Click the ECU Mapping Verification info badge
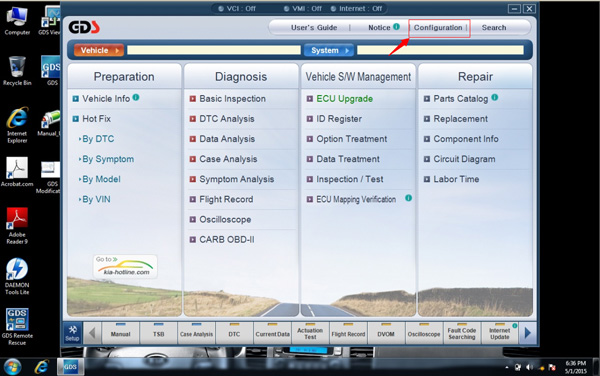The width and height of the screenshot is (600, 376). tap(408, 198)
